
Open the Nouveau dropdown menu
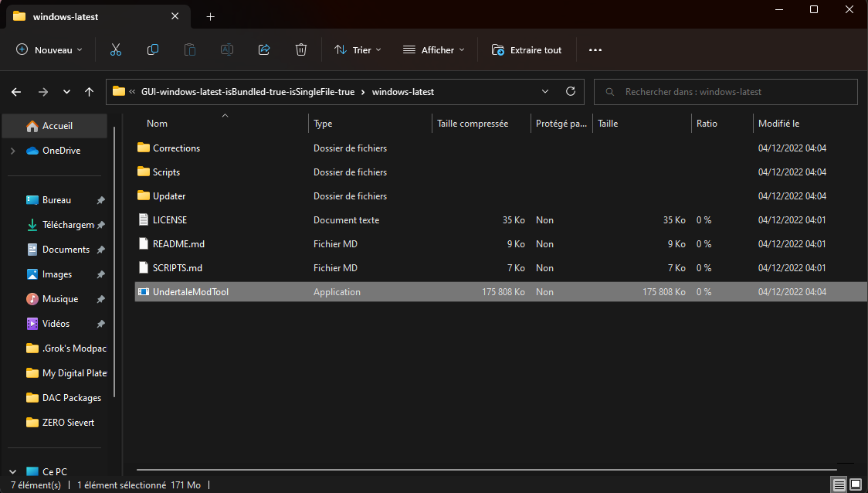pos(49,50)
